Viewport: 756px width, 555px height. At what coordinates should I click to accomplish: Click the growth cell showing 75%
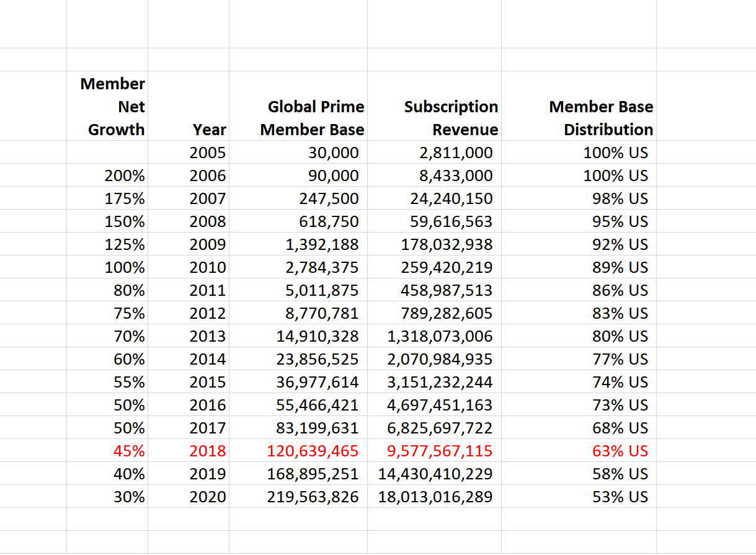(107, 313)
